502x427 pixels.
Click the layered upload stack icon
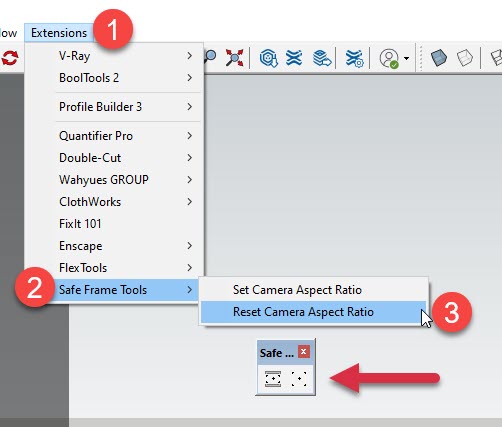[322, 58]
